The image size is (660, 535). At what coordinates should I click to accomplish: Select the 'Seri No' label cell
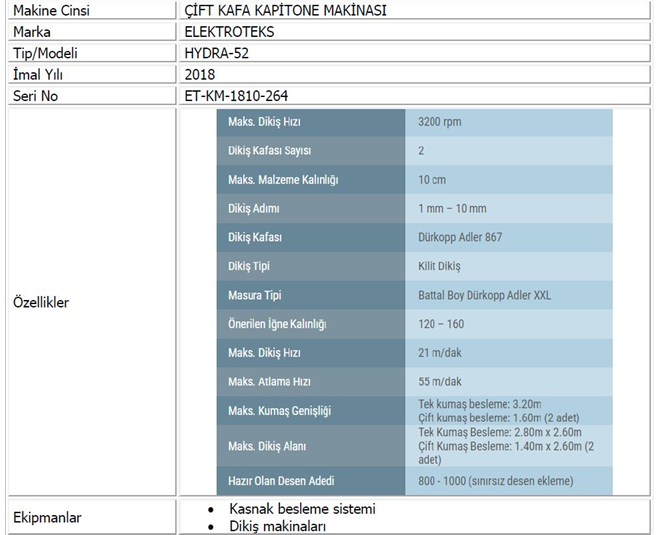91,96
